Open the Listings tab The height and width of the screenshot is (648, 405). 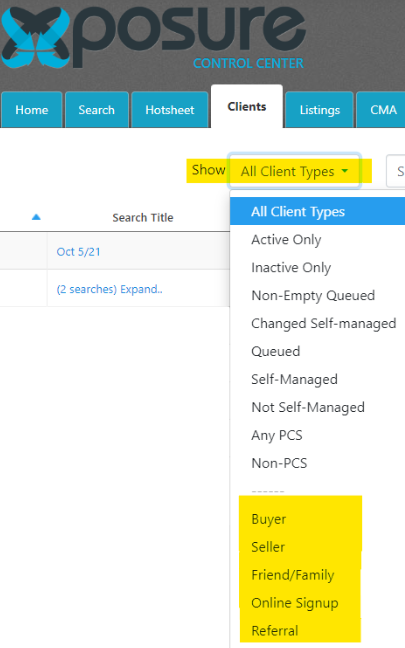(x=319, y=110)
